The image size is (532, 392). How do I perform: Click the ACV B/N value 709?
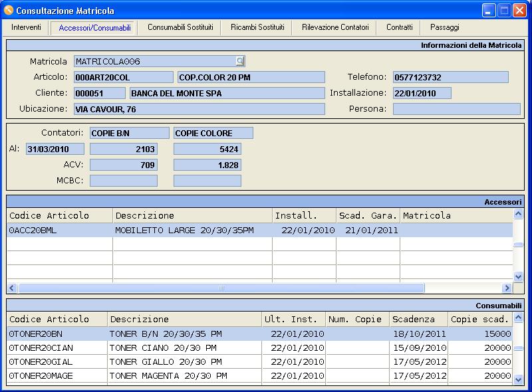[x=124, y=165]
